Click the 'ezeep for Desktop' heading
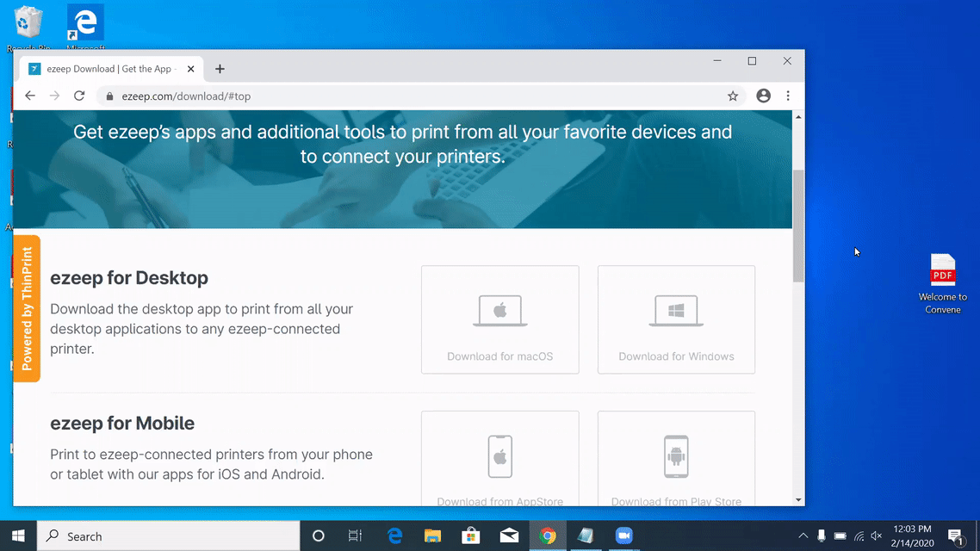The width and height of the screenshot is (980, 551). click(x=129, y=278)
